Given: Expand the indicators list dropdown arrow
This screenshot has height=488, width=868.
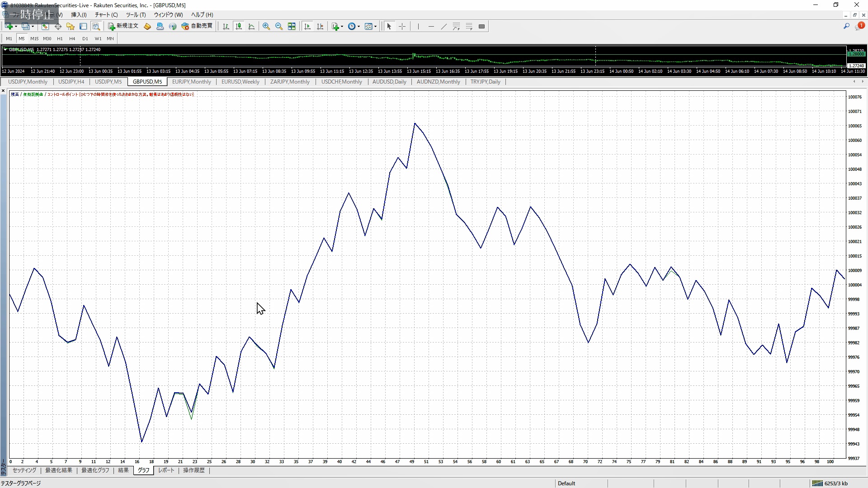Looking at the screenshot, I should tap(342, 26).
